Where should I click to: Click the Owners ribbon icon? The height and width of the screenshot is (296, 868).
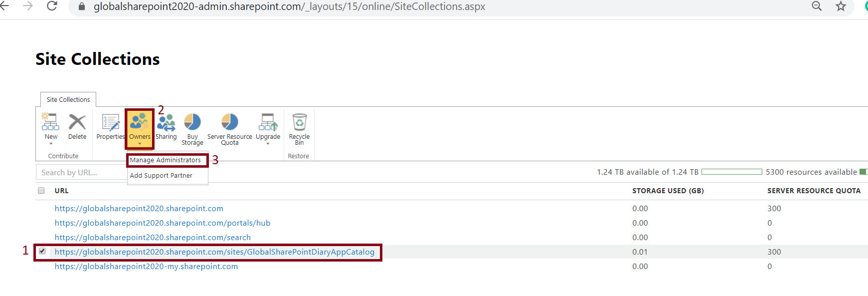[x=140, y=122]
